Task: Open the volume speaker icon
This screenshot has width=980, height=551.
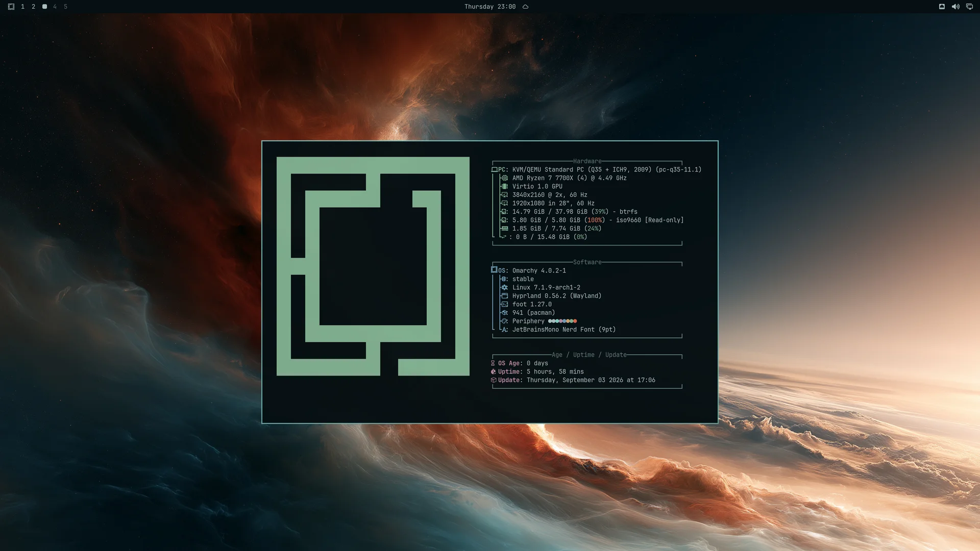Action: 955,7
